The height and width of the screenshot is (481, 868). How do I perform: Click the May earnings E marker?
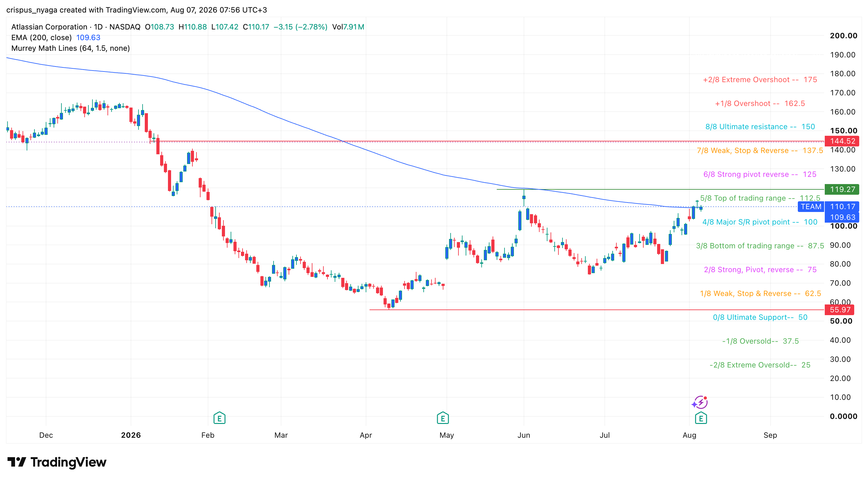443,418
